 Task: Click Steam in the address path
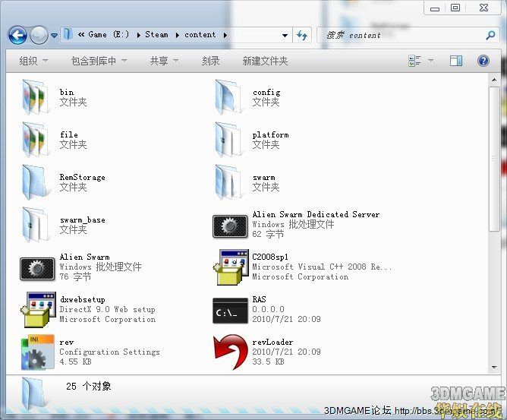tap(156, 34)
